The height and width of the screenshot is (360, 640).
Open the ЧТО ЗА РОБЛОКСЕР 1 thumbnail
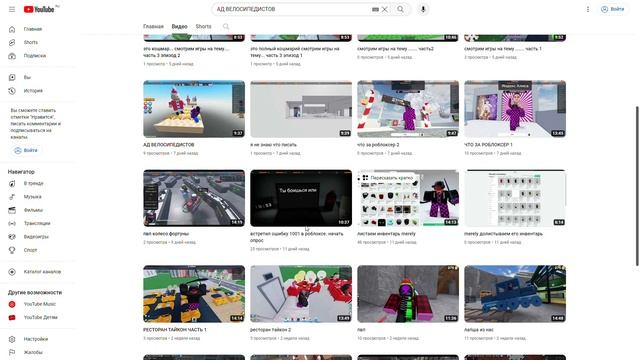pyautogui.click(x=515, y=109)
